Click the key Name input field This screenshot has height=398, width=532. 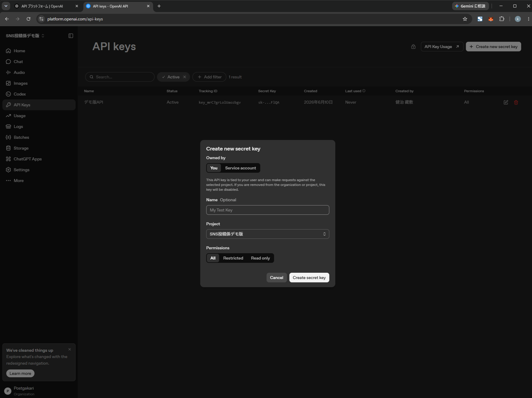pos(268,210)
